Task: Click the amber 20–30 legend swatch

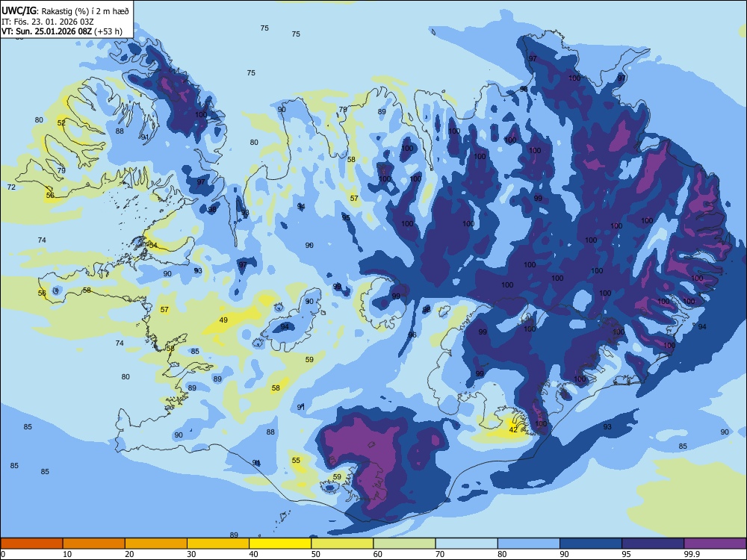Action: click(156, 544)
